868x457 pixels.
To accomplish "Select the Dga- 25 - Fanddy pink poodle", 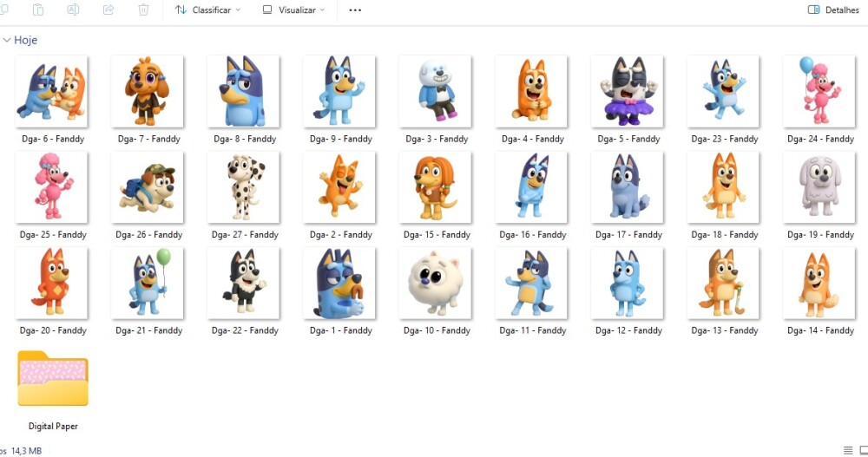I will tap(51, 187).
